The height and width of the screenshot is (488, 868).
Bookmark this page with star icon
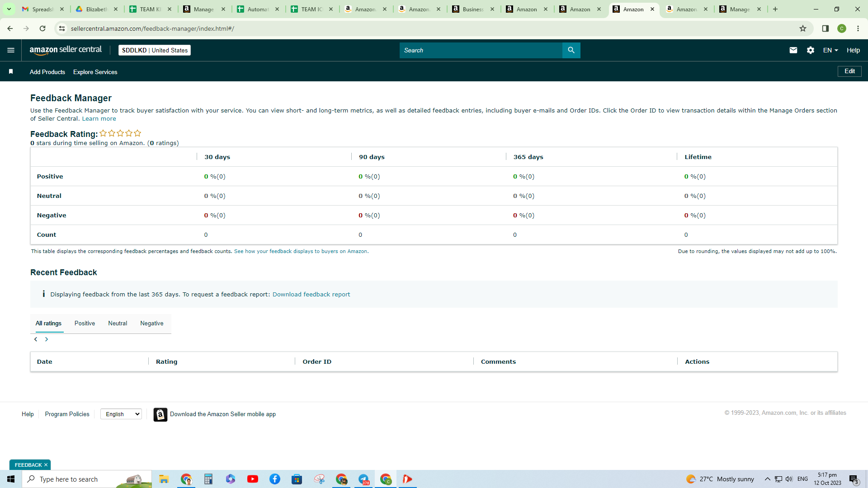point(803,28)
